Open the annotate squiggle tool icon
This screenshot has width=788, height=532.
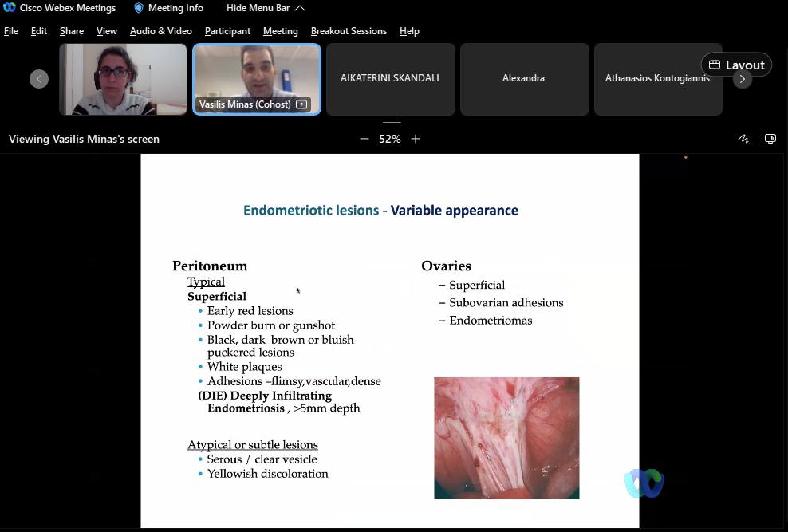click(743, 139)
